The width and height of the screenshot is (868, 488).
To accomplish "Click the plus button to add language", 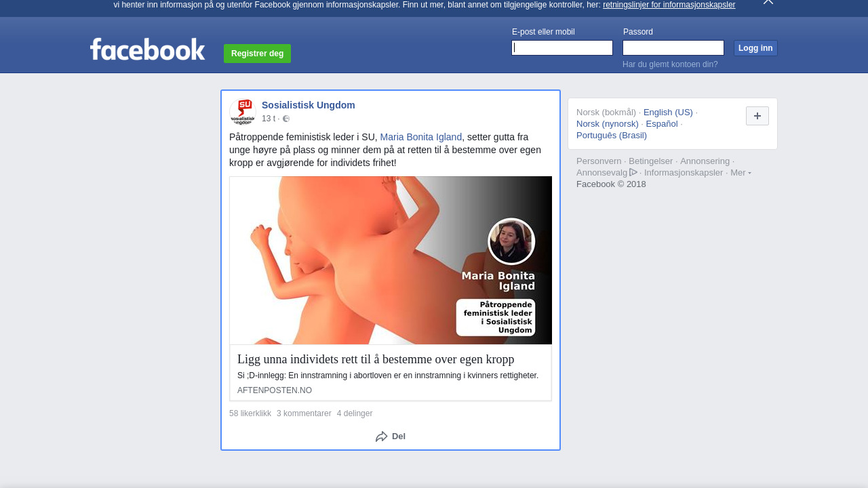I will [x=757, y=116].
